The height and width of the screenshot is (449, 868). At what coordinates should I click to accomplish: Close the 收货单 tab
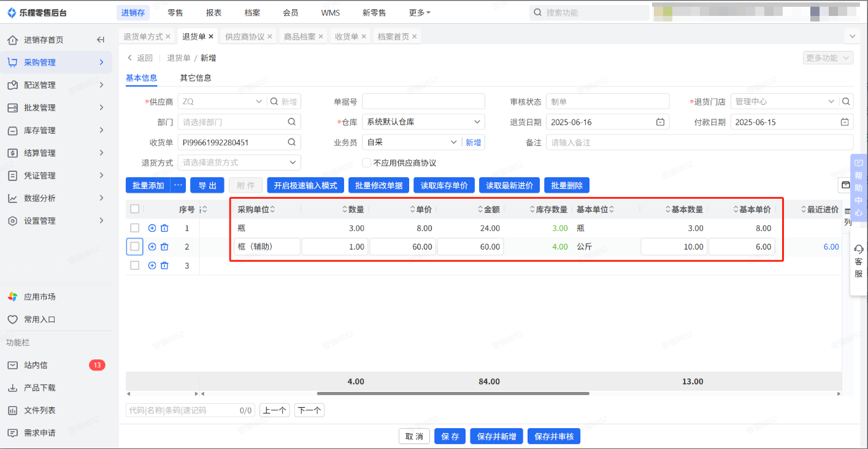click(364, 37)
